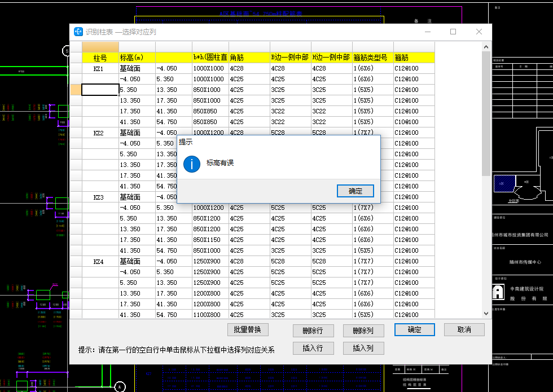The height and width of the screenshot is (392, 553).
Task: Click the table scrollbar's down arrow
Action: 486,313
